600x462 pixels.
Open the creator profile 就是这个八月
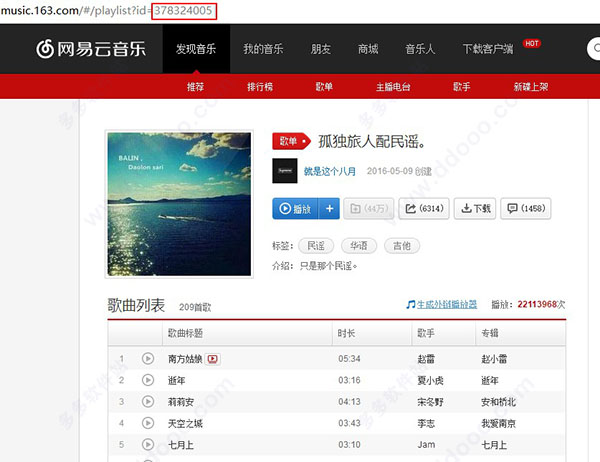click(x=329, y=171)
